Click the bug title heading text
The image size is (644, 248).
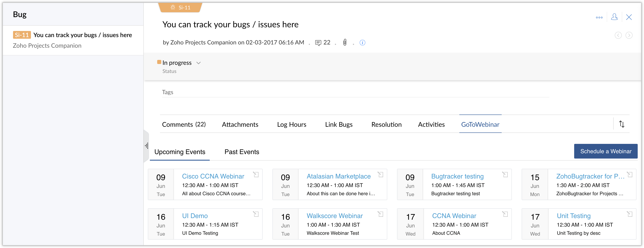click(230, 24)
